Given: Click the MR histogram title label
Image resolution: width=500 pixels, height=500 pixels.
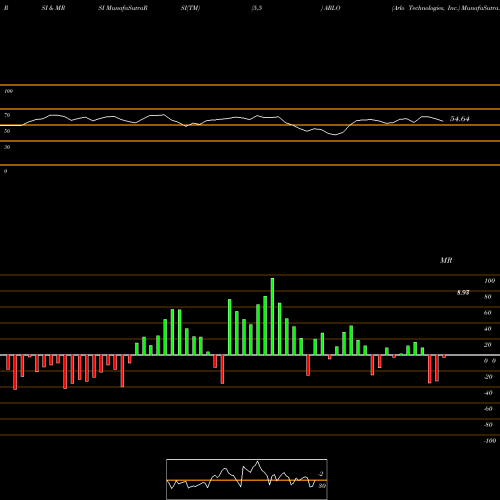Looking at the screenshot, I should tap(446, 260).
